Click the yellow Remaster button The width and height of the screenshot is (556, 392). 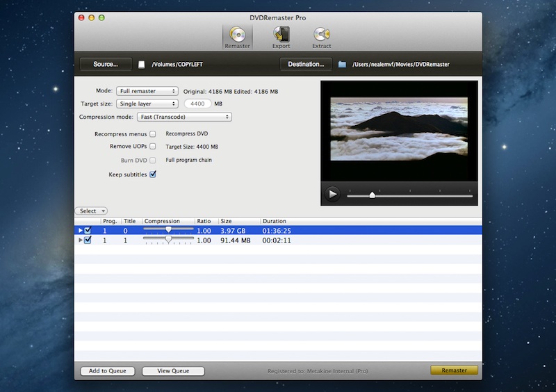pyautogui.click(x=454, y=370)
